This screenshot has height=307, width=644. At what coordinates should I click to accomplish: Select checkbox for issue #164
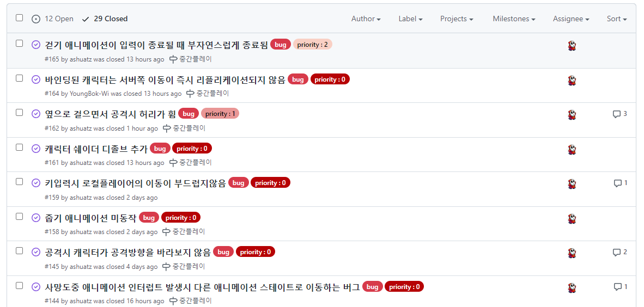(x=19, y=78)
